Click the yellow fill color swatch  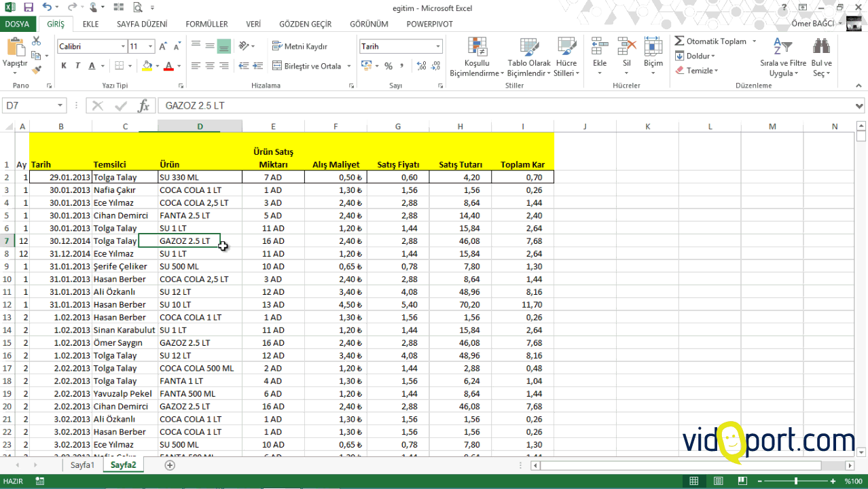point(147,66)
